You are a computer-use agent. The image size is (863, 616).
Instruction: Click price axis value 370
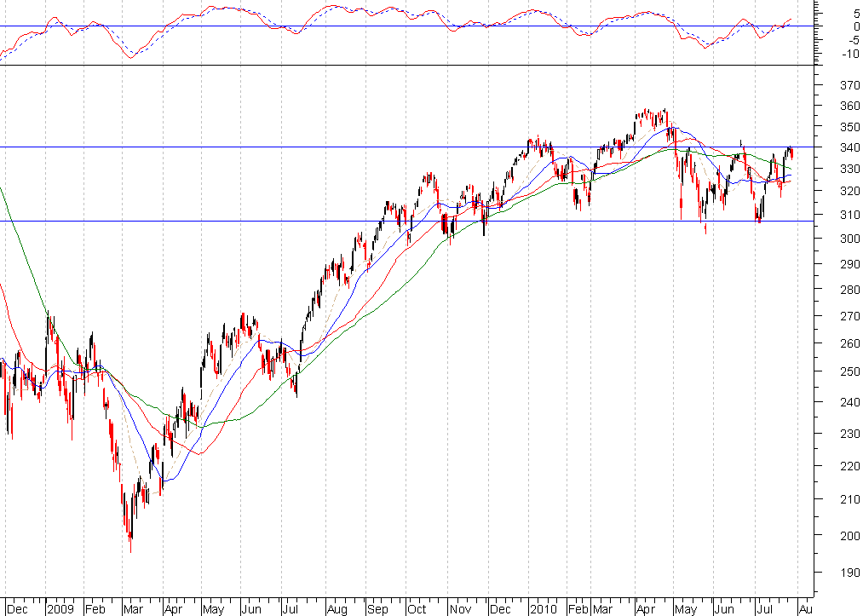[849, 85]
